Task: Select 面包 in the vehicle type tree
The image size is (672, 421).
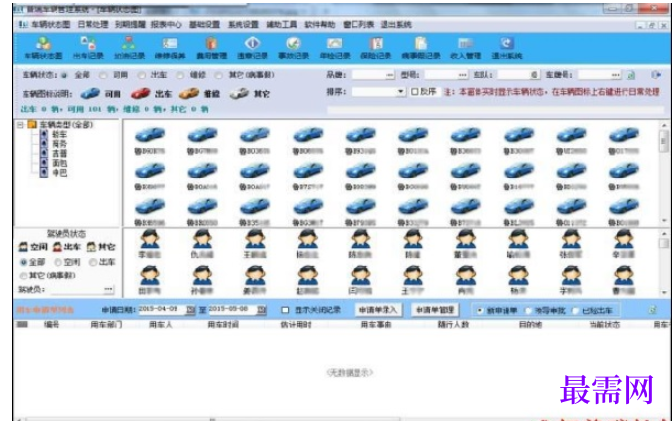Action: pyautogui.click(x=59, y=163)
